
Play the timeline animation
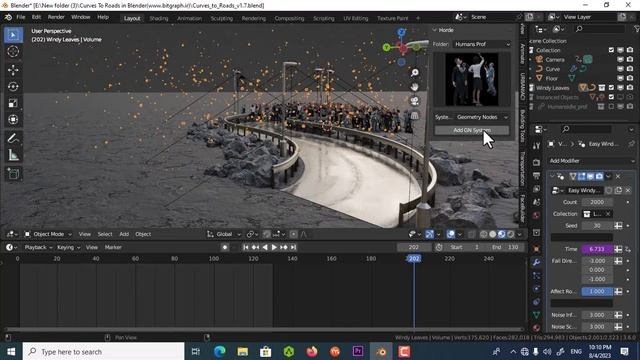274,247
